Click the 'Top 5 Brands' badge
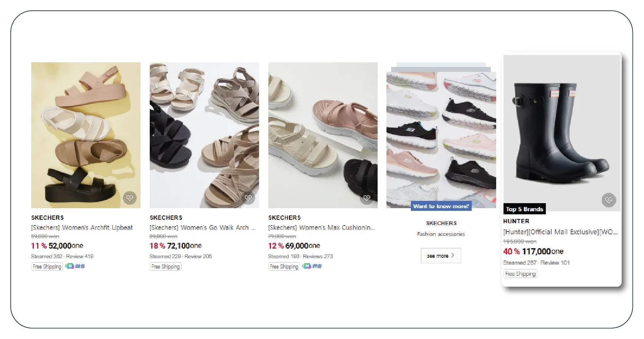This screenshot has height=339, width=644. click(524, 209)
